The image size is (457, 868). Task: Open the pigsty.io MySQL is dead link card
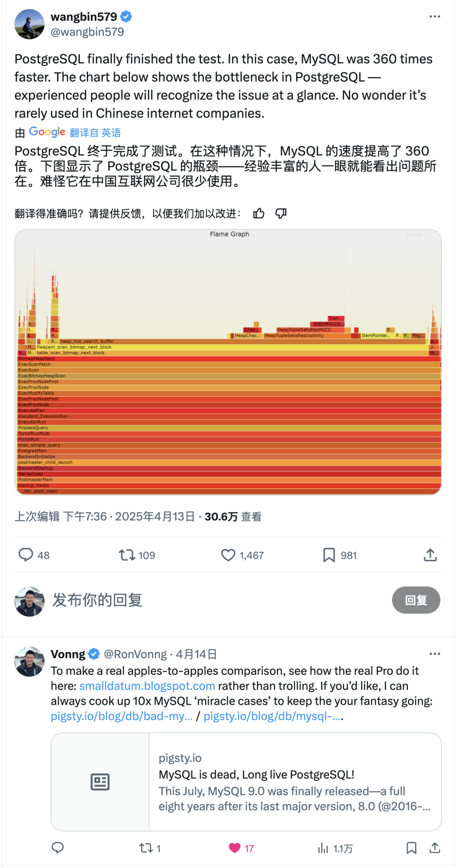point(246,782)
